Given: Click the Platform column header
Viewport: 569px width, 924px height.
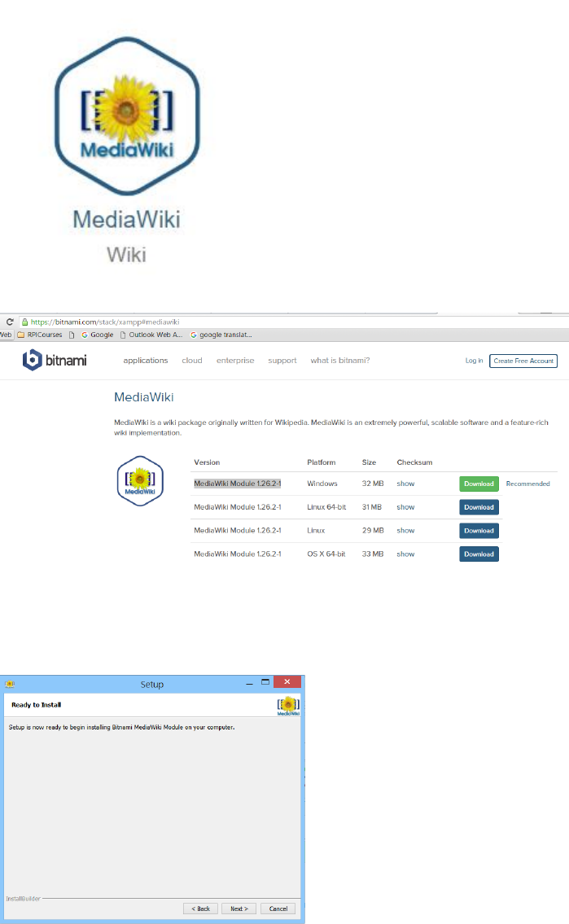Looking at the screenshot, I should 321,462.
